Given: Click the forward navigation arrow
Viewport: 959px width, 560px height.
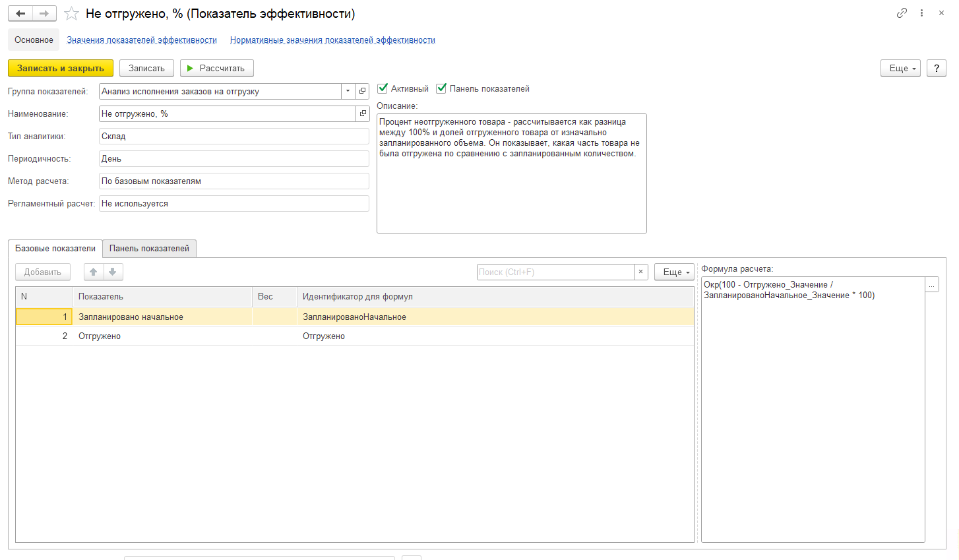Looking at the screenshot, I should point(44,14).
